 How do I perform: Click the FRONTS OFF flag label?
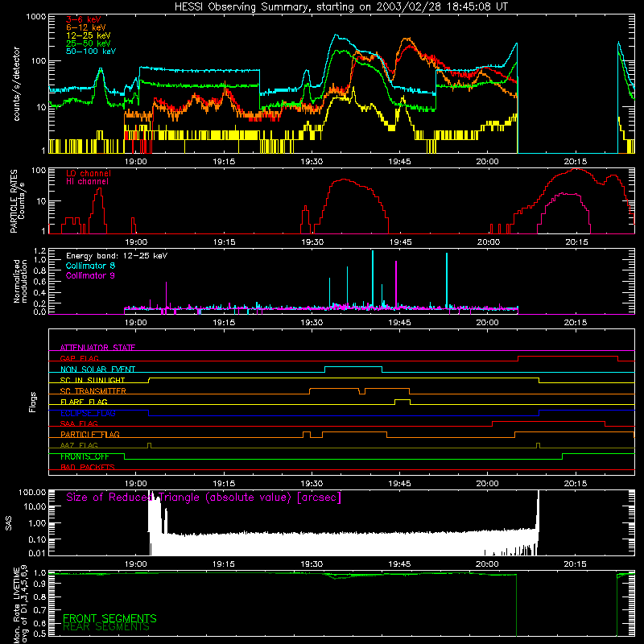coord(85,456)
